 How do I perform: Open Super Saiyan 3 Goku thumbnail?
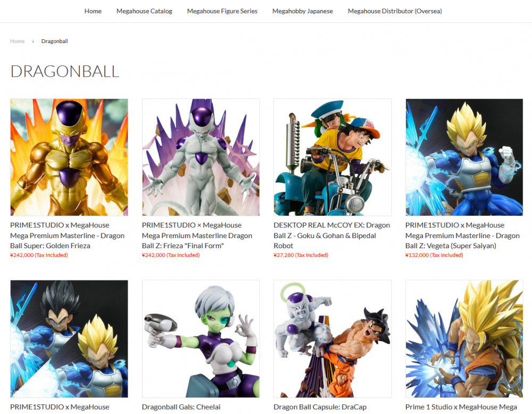tap(464, 339)
